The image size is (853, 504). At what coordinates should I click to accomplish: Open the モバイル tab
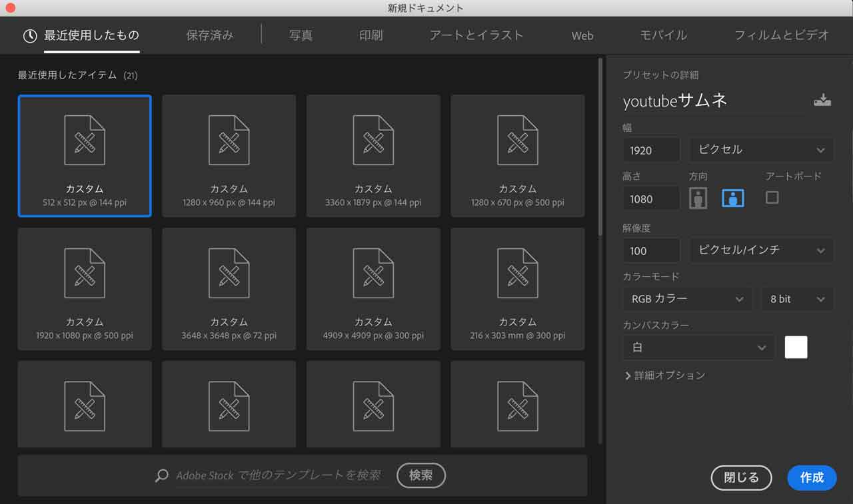point(663,35)
